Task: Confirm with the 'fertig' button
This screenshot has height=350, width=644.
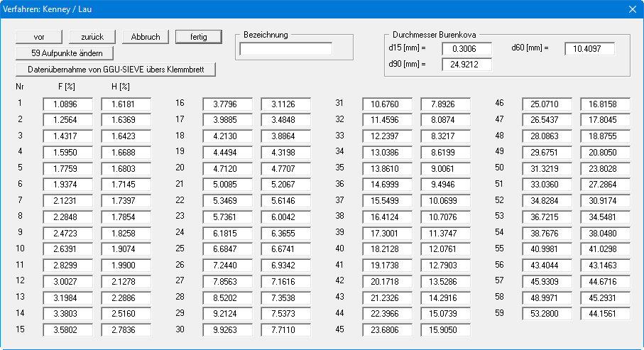Action: [x=199, y=37]
